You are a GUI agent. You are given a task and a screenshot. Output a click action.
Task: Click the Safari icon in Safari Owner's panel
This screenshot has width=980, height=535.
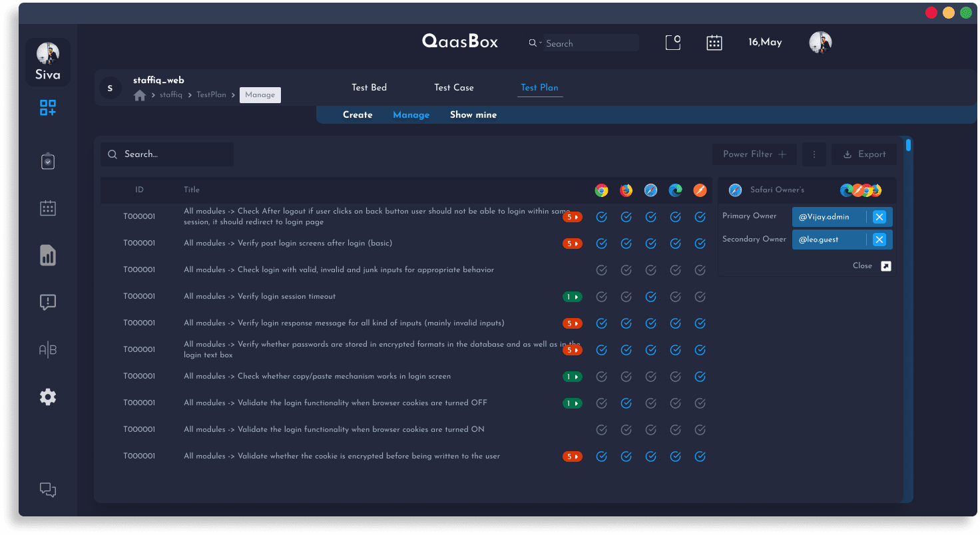pos(735,190)
